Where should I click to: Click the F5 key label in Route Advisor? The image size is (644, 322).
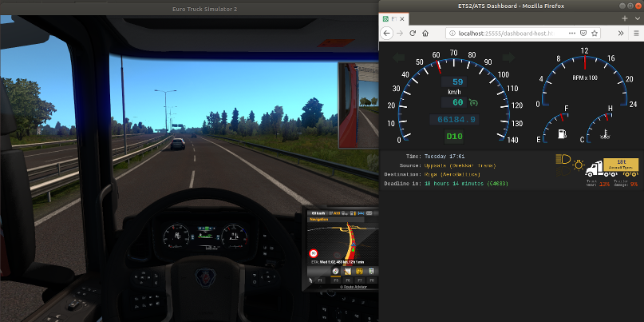pyautogui.click(x=336, y=280)
